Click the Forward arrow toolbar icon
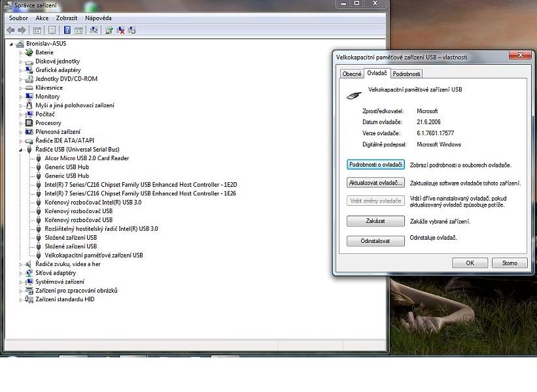This screenshot has width=537, height=392. (22, 30)
